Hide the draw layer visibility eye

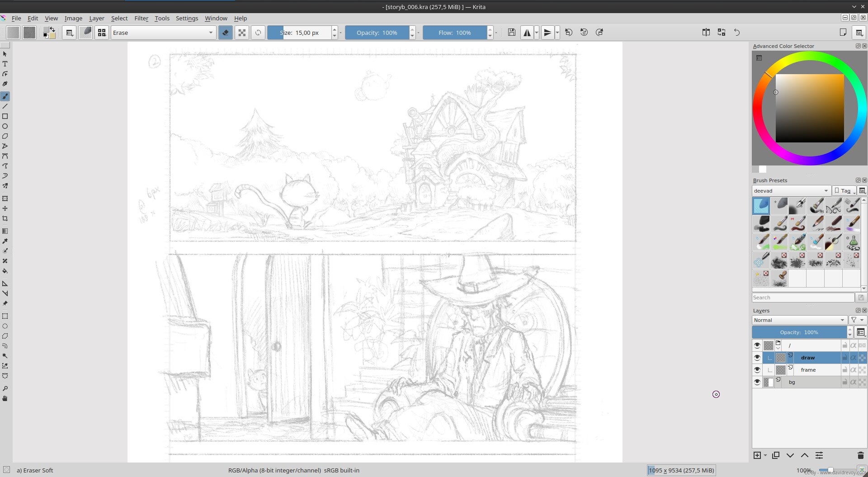click(x=757, y=358)
